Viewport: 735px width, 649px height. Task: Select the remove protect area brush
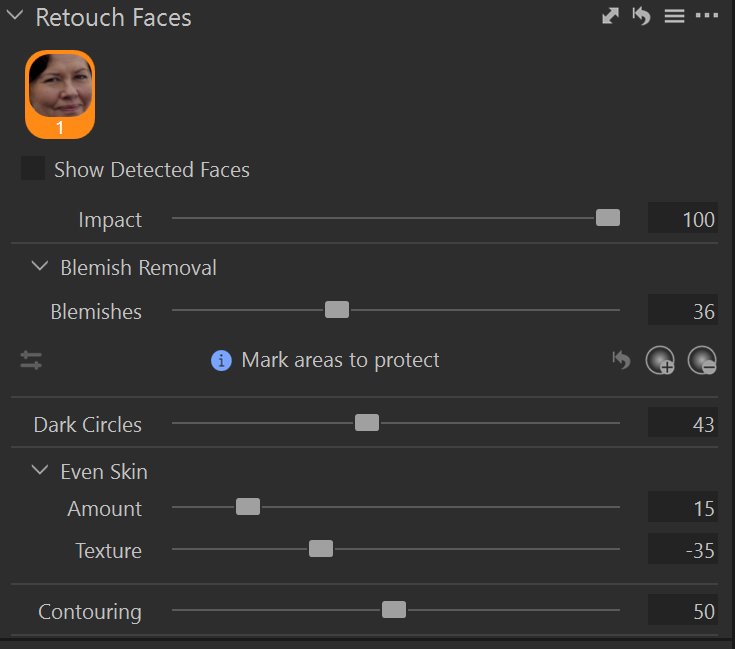[x=702, y=361]
